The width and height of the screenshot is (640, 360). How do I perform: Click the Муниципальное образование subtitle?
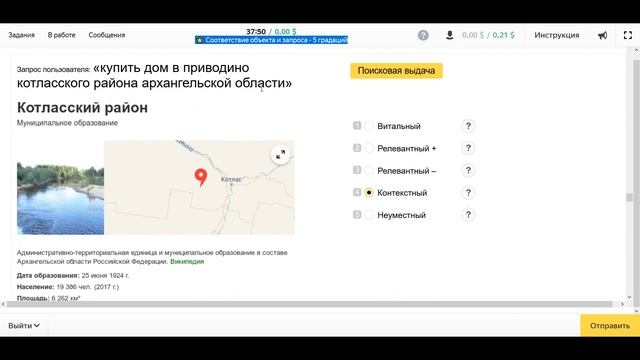pyautogui.click(x=67, y=123)
